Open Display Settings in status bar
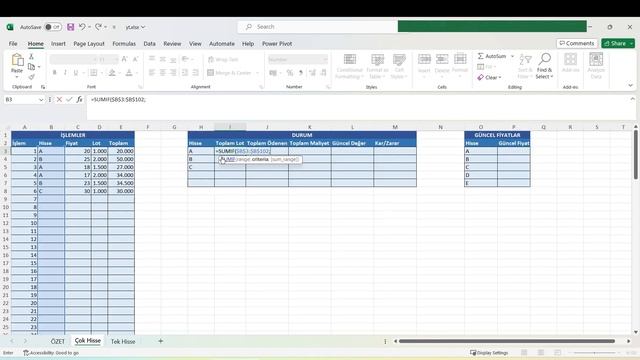The width and height of the screenshot is (640, 360). (489, 353)
